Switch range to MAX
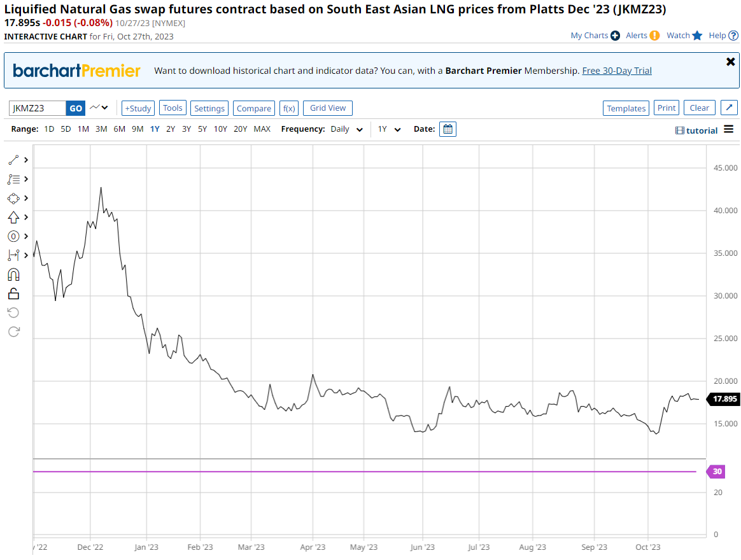This screenshot has width=741, height=560. (262, 129)
